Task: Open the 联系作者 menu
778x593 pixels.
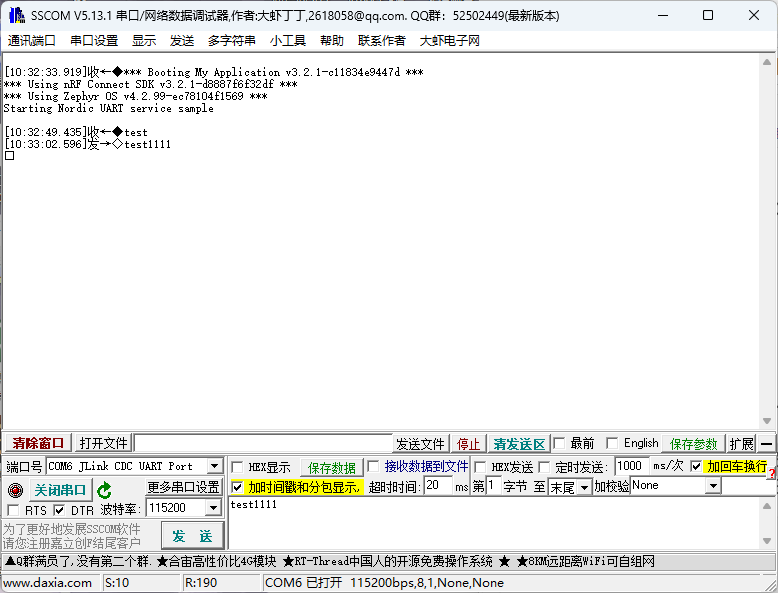Action: coord(382,41)
